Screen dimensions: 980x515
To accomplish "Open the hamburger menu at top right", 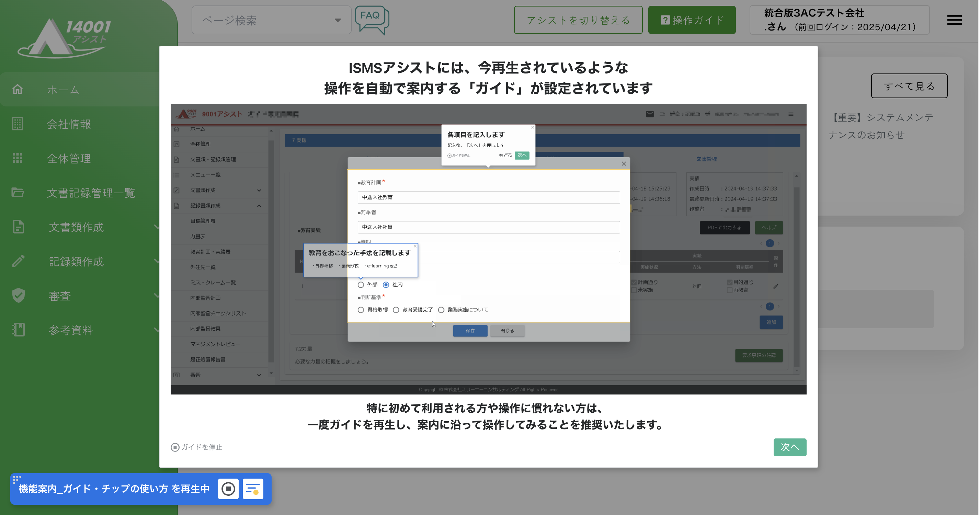I will 954,20.
